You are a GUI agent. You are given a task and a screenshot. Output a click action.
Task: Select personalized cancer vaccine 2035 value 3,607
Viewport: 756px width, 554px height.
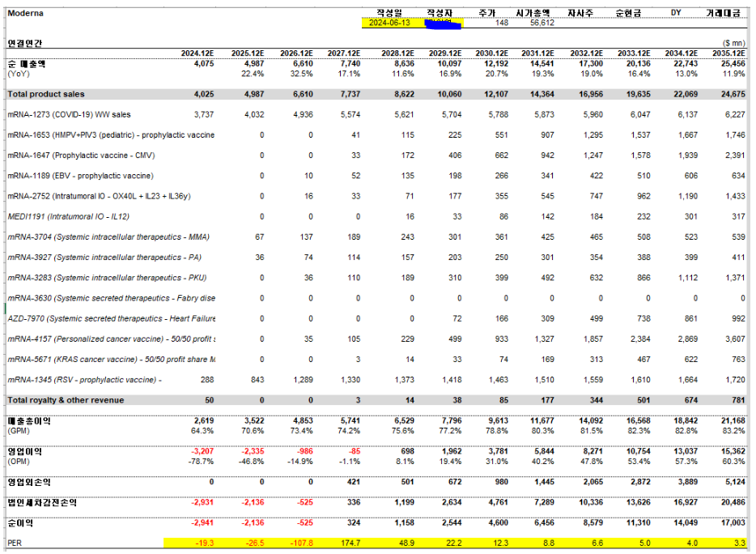[x=735, y=339]
